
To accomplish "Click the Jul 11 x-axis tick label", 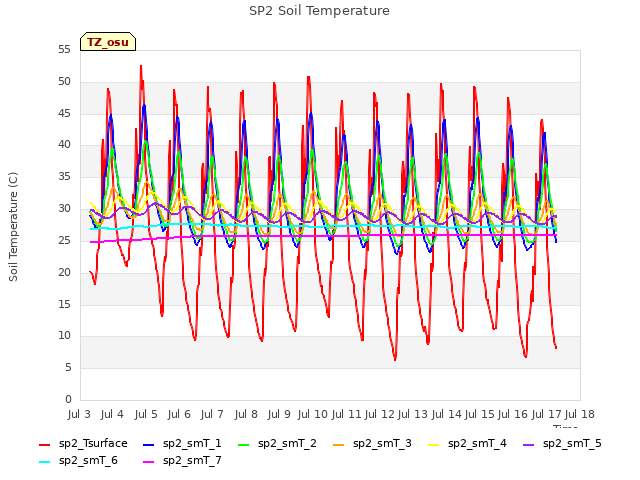I will click(346, 414).
